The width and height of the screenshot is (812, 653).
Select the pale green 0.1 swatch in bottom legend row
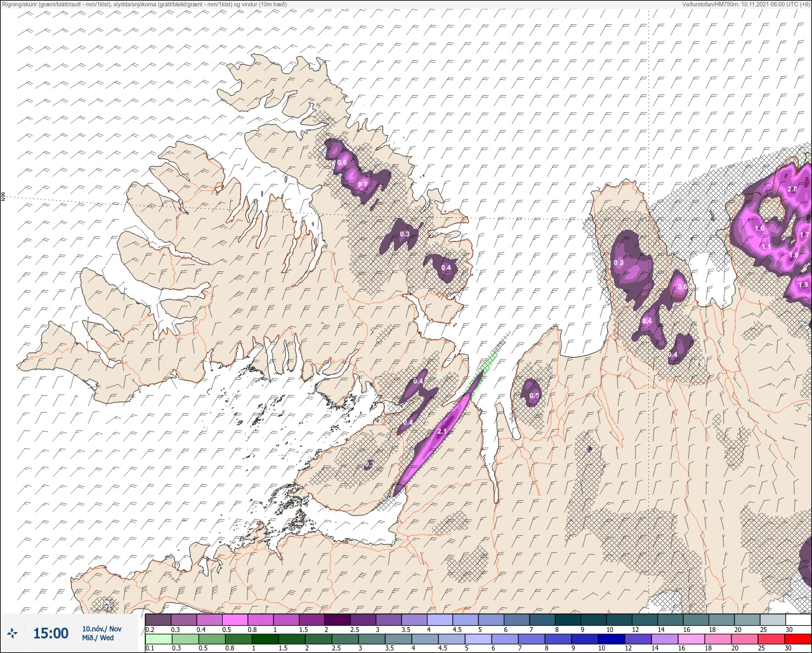pos(158,639)
